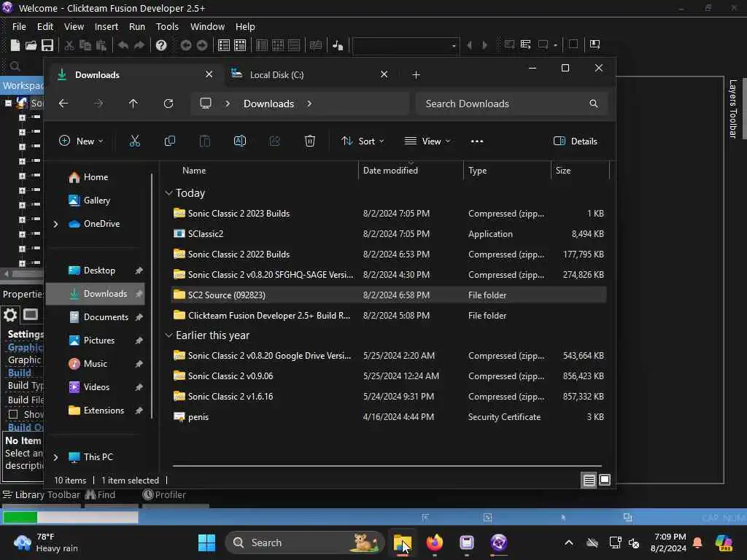Click the Save disk icon in Fusion toolbar

click(47, 45)
